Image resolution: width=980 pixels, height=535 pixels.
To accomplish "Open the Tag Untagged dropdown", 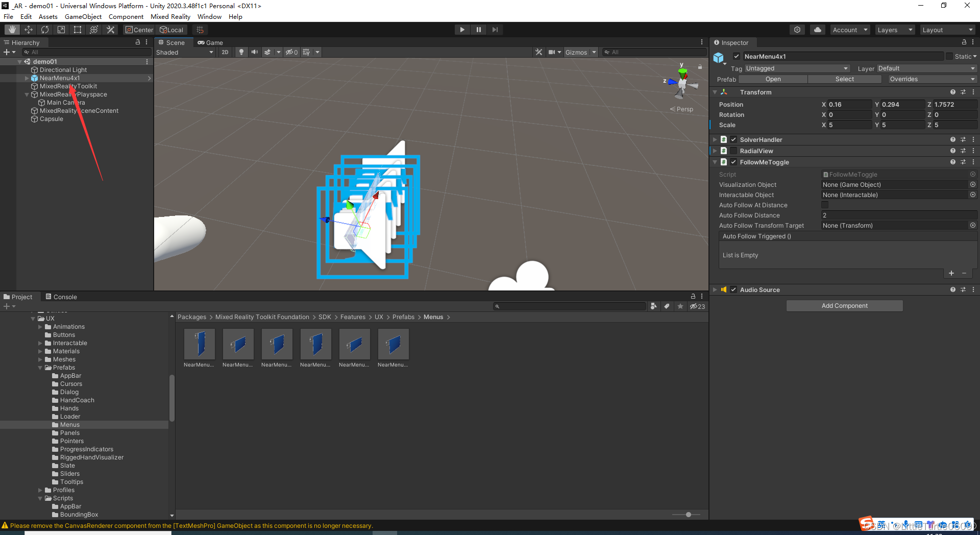I will 797,68.
